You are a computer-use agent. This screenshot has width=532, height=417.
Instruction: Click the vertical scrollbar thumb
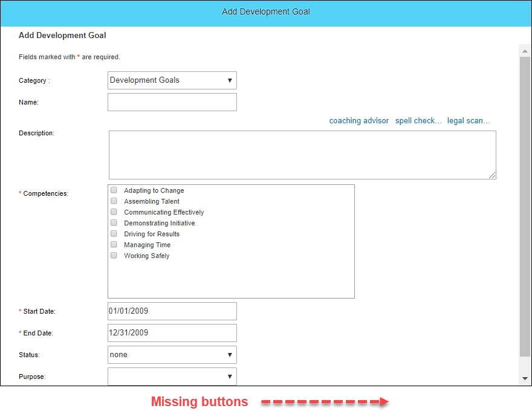pos(525,207)
